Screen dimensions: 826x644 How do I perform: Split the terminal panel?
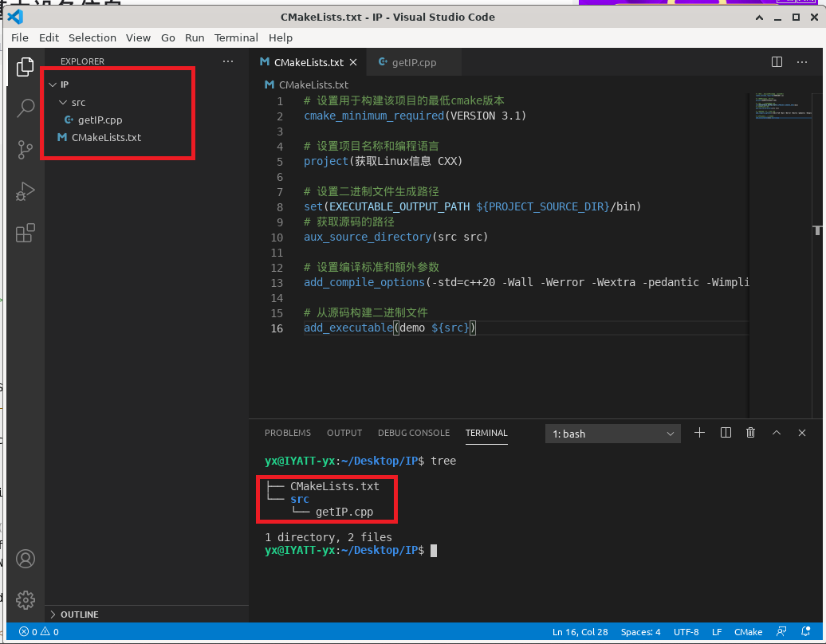coord(726,433)
